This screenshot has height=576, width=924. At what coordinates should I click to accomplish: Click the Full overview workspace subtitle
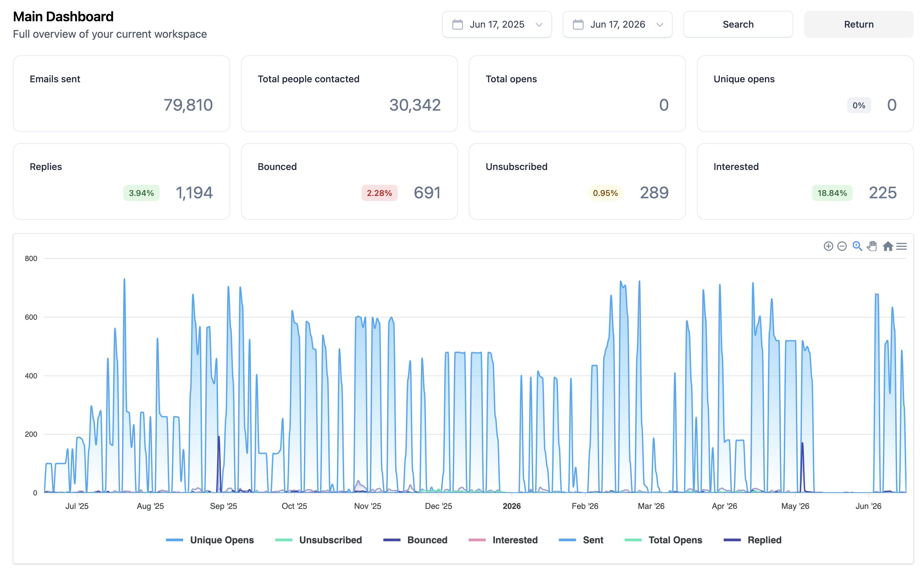pyautogui.click(x=110, y=34)
